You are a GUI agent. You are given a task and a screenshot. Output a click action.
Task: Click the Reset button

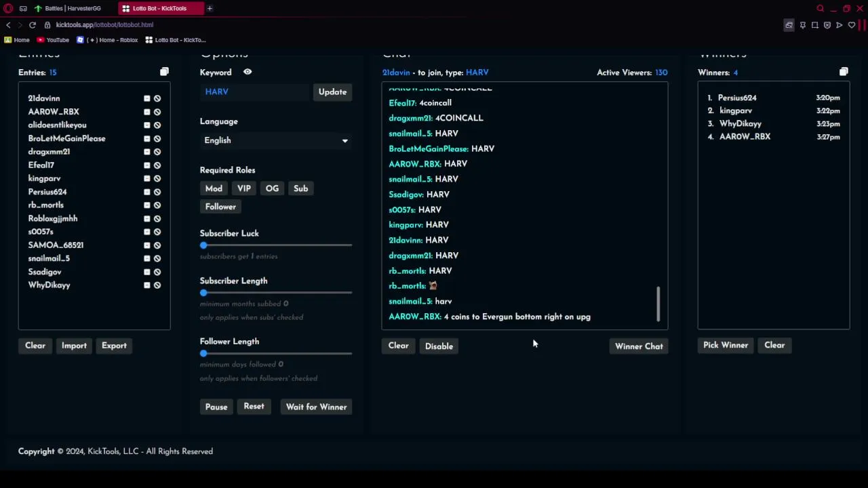[254, 407]
